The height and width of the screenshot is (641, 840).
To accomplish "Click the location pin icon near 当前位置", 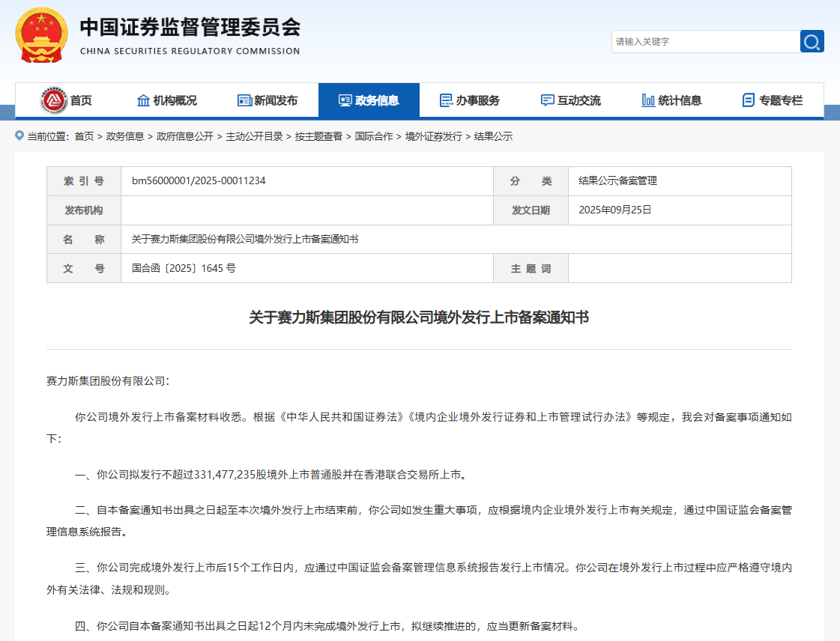I will coord(20,136).
